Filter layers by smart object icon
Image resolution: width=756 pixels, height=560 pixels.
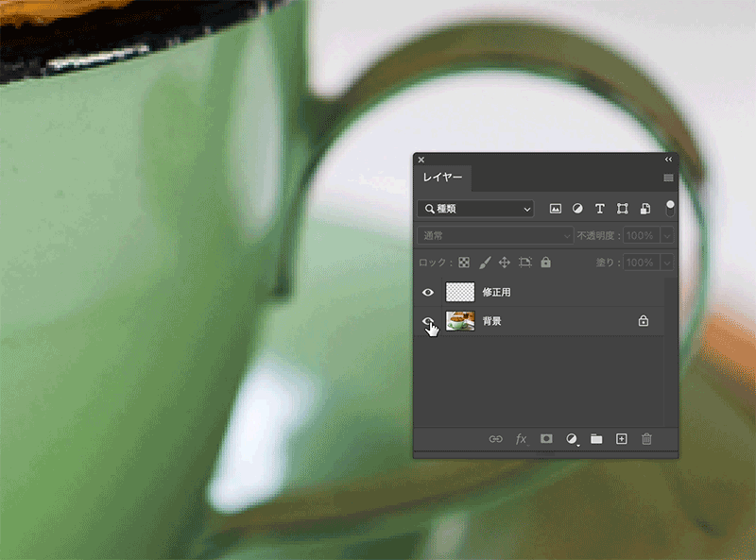645,209
